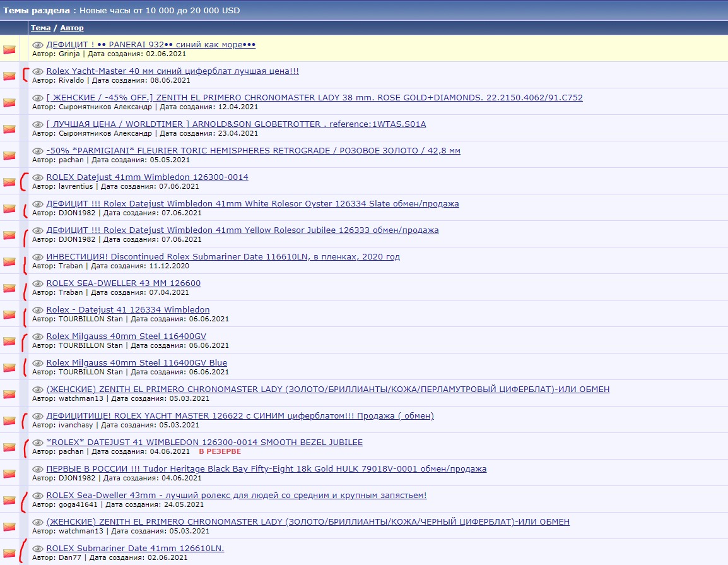Screen dimensions: 728x565
Task: Click envelope icon for ARNOLD&SON GLOBETROTTER topic
Action: [x=9, y=129]
